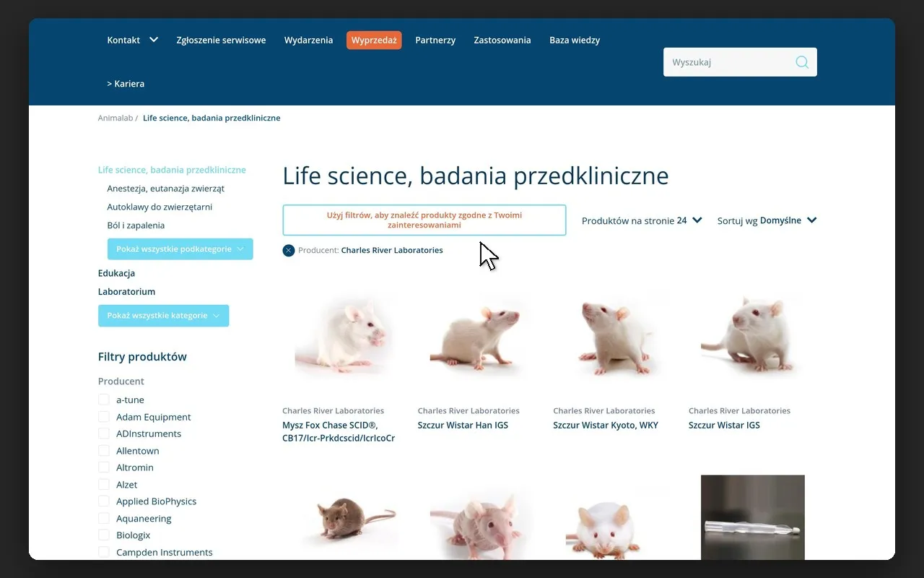Open the Zgłoszenie serwisowe menu item
This screenshot has width=924, height=578.
221,40
